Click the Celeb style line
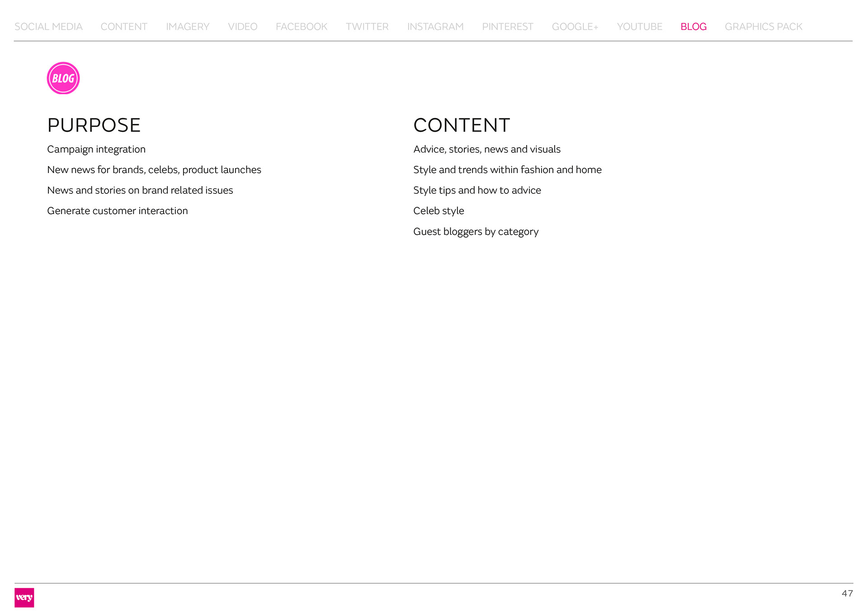Screen dimensions: 868x613 click(439, 211)
